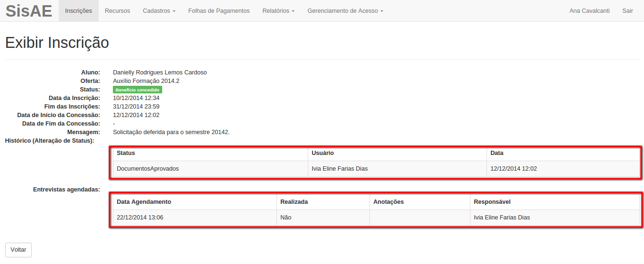The image size is (644, 264).
Task: Click the Benefício concedido status badge
Action: click(138, 90)
